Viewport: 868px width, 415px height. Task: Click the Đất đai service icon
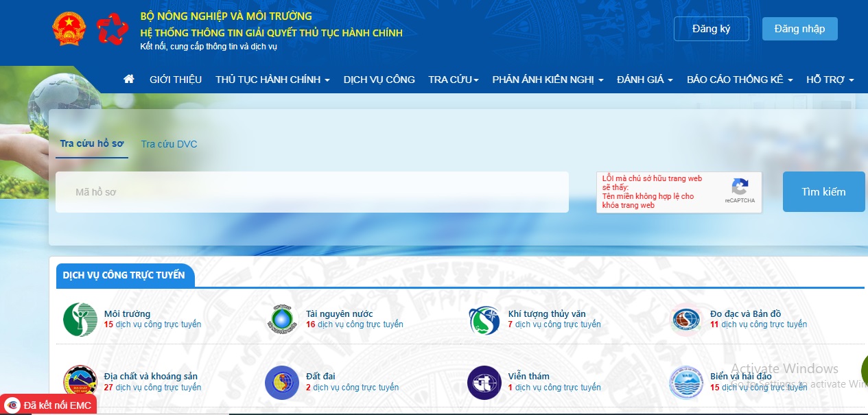[x=282, y=382]
